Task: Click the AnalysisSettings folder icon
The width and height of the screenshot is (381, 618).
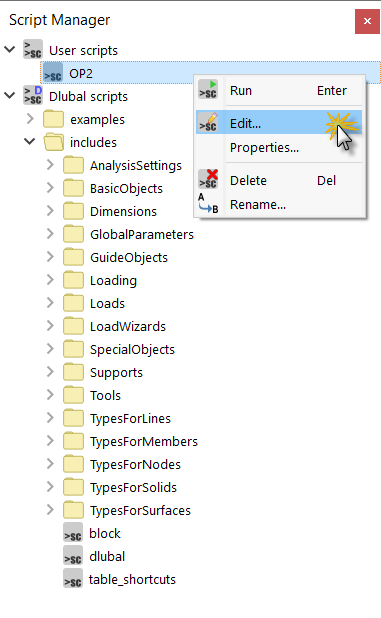Action: [73, 165]
